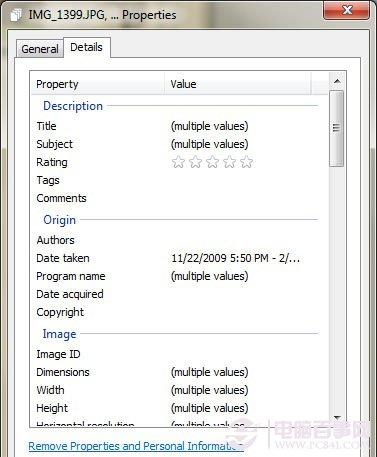Screen dimensions: 377x457
Task: Click the Width multiple values entry
Action: [210, 390]
